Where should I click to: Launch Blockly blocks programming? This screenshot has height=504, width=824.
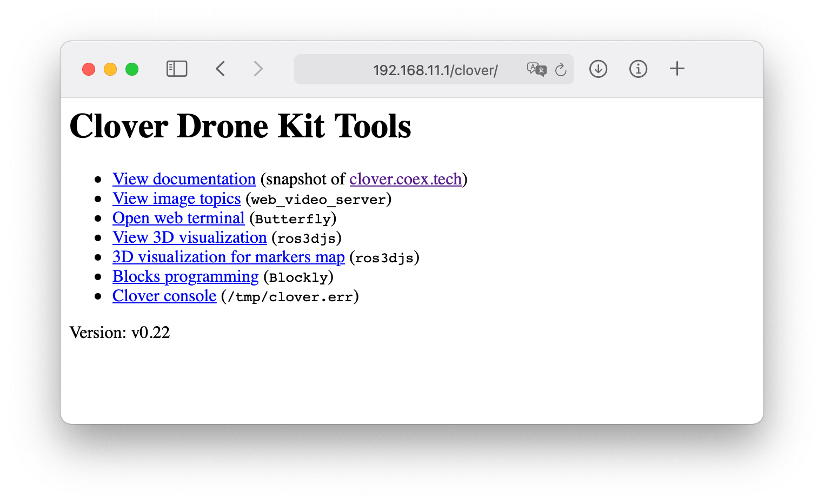pos(185,276)
